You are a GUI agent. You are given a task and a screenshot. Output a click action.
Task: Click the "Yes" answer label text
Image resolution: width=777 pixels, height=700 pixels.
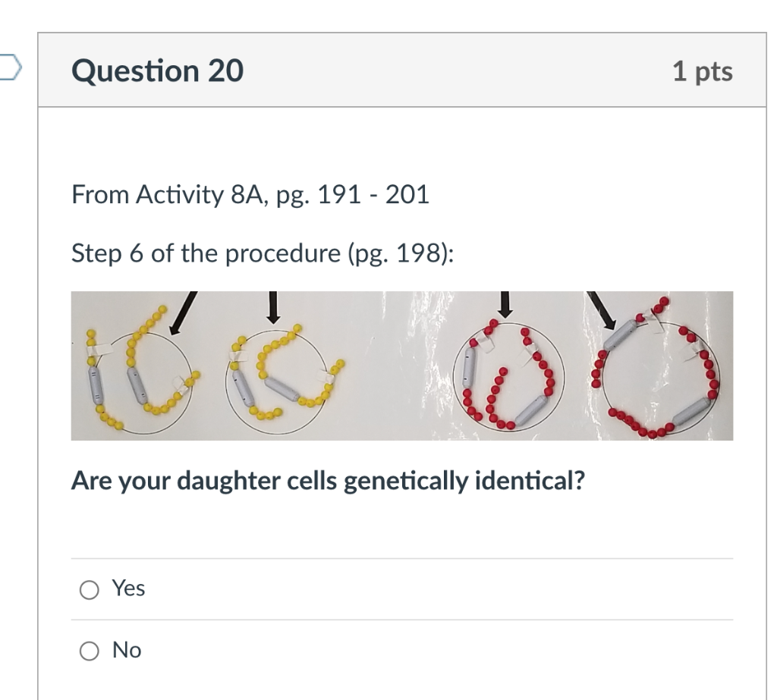tap(128, 588)
